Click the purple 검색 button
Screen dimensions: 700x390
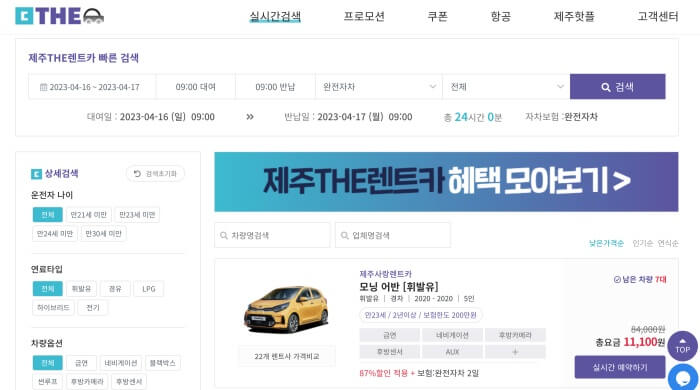coord(617,87)
